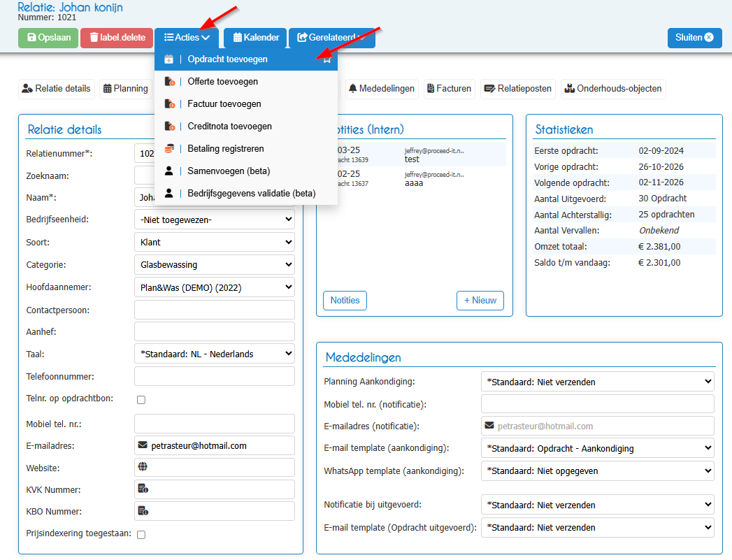Click the calendar-plus icon before Opdracht toevoegen
Viewport: 732px width, 560px height.
click(169, 59)
